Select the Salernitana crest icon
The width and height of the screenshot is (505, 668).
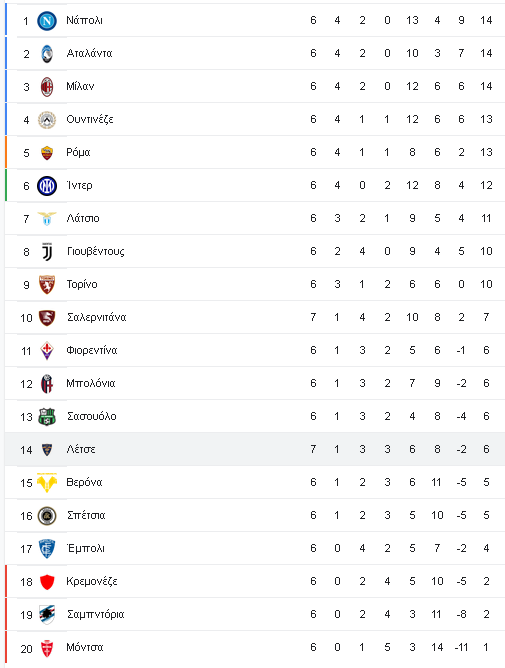coord(47,317)
